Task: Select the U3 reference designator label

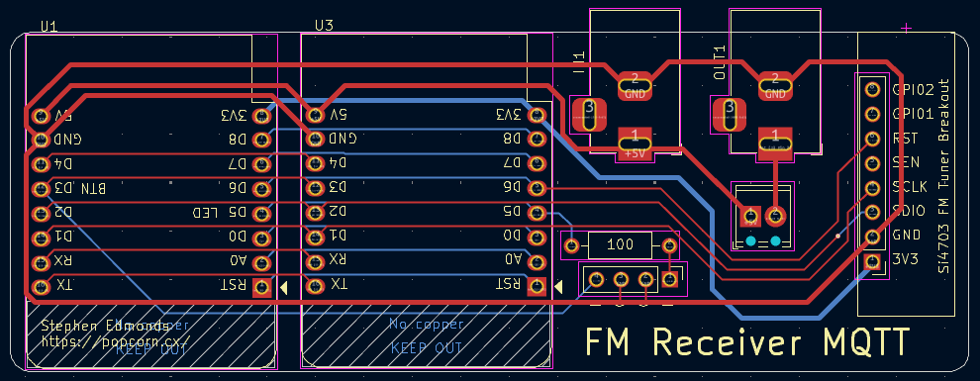Action: pyautogui.click(x=324, y=26)
